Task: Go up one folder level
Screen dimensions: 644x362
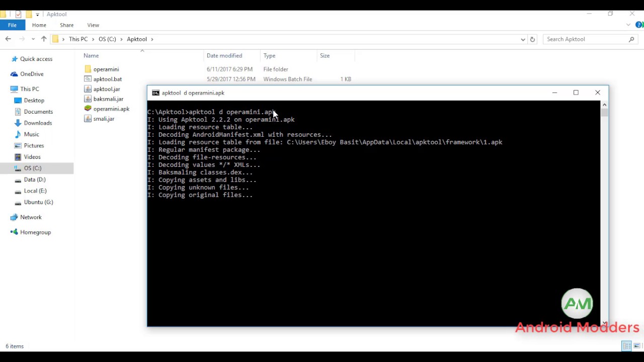Action: [44, 39]
